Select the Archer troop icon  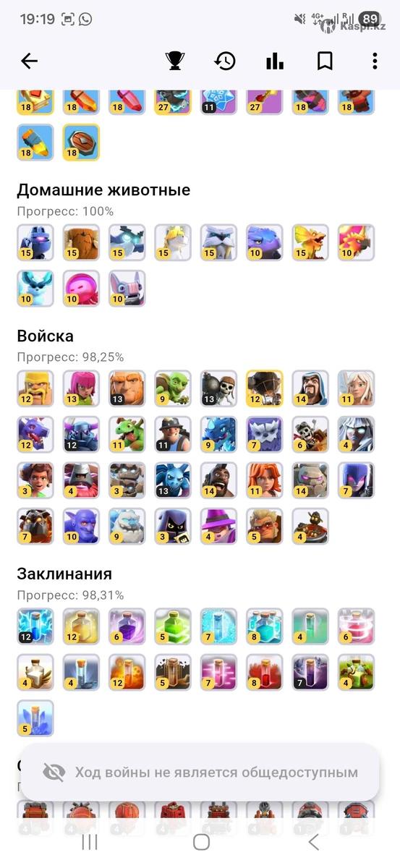(x=81, y=388)
